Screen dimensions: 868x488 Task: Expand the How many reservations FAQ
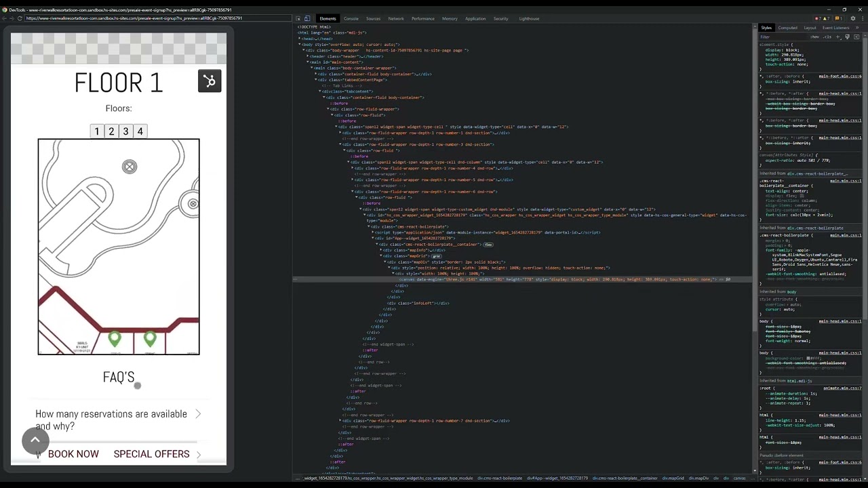point(118,420)
